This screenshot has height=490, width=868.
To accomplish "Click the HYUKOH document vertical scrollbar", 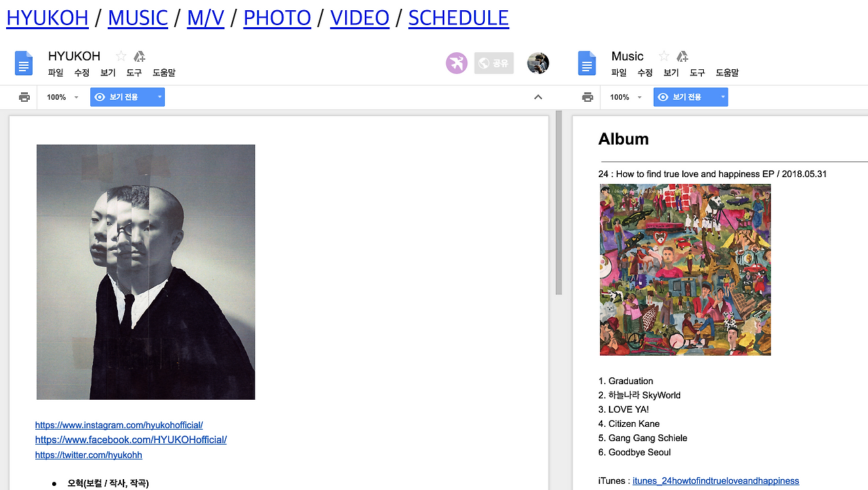I will tap(559, 204).
